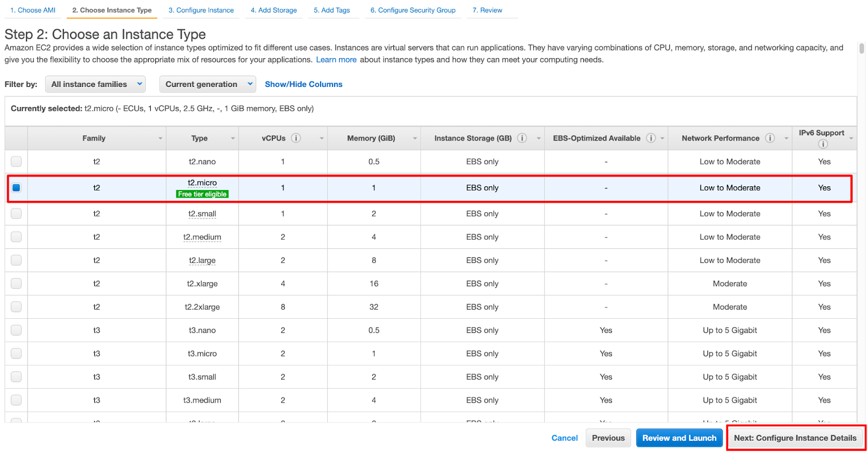Open the Instance Storage column sort arrow
This screenshot has height=454, width=868.
pyautogui.click(x=539, y=138)
